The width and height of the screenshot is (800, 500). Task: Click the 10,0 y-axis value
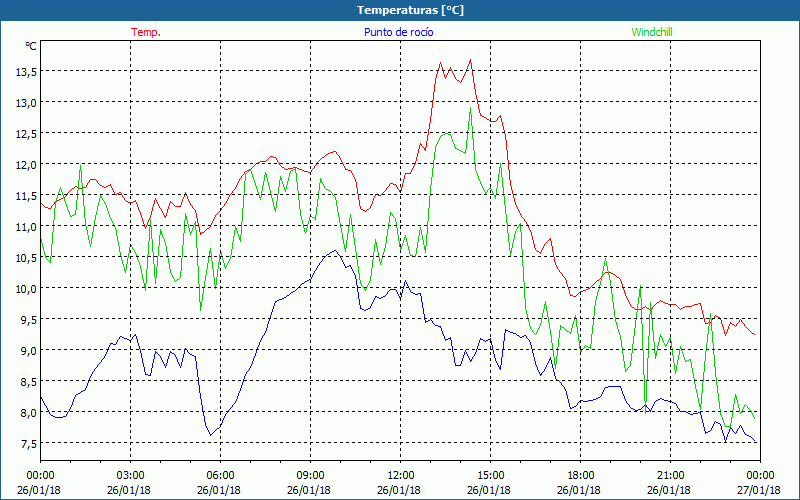26,289
